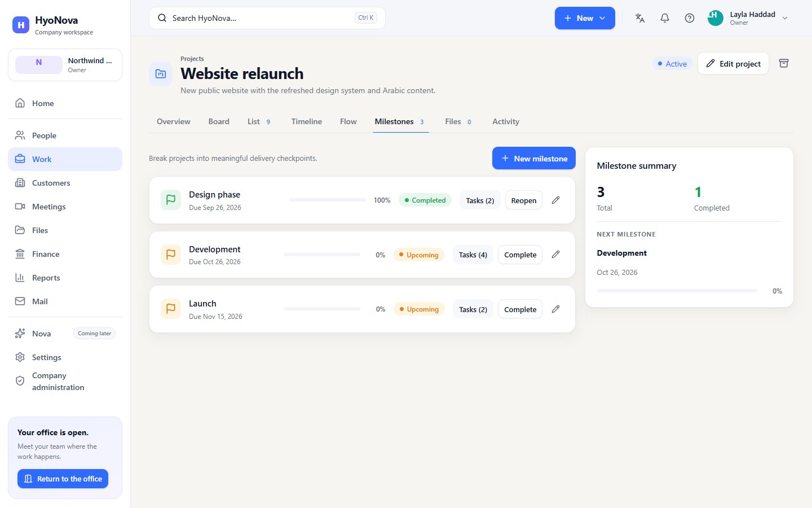Focus the Search HyoNova field

click(x=267, y=18)
